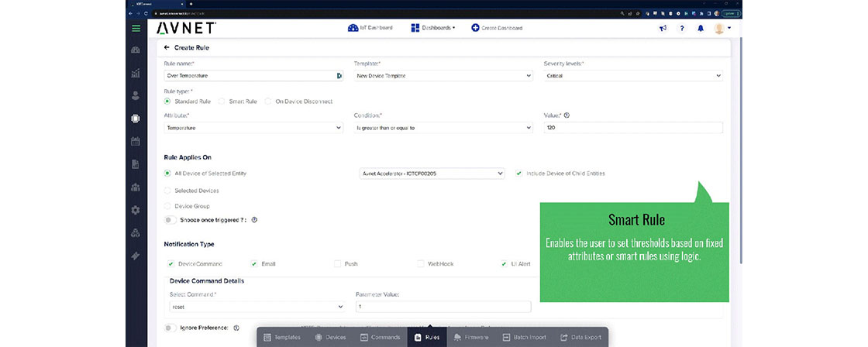Open the Avnet Accelerator entity dropdown
The height and width of the screenshot is (347, 868).
(x=432, y=173)
